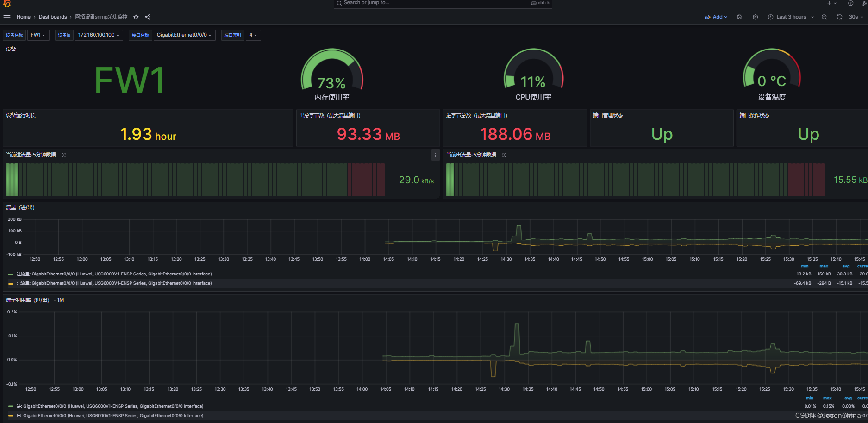Click the Grafana logo icon
The height and width of the screenshot is (423, 868).
point(7,3)
